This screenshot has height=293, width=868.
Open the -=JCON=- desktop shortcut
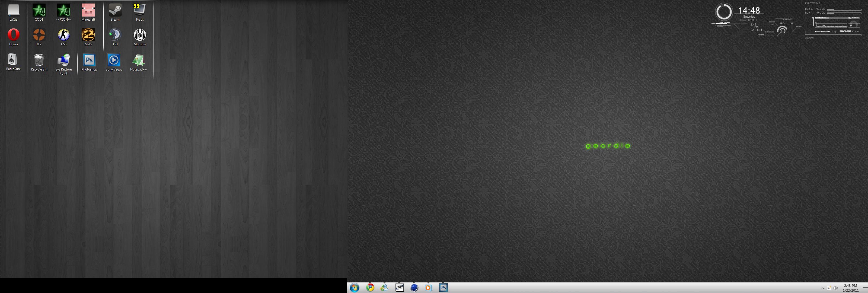point(64,13)
